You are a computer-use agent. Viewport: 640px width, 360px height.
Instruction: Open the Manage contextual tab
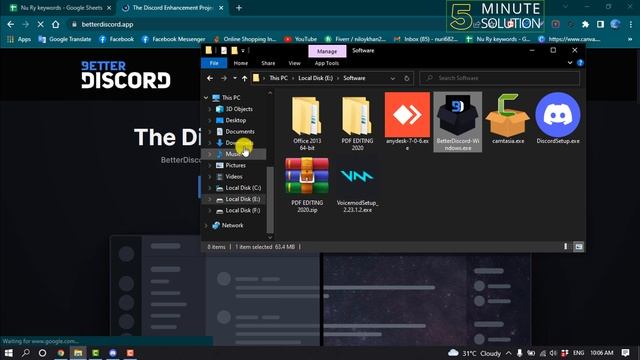pos(327,51)
